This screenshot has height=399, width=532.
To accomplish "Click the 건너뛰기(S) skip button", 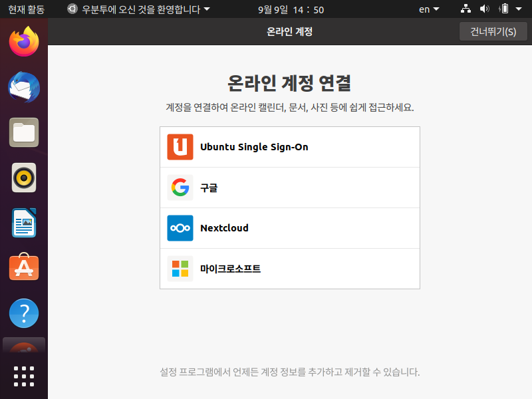I will click(493, 31).
